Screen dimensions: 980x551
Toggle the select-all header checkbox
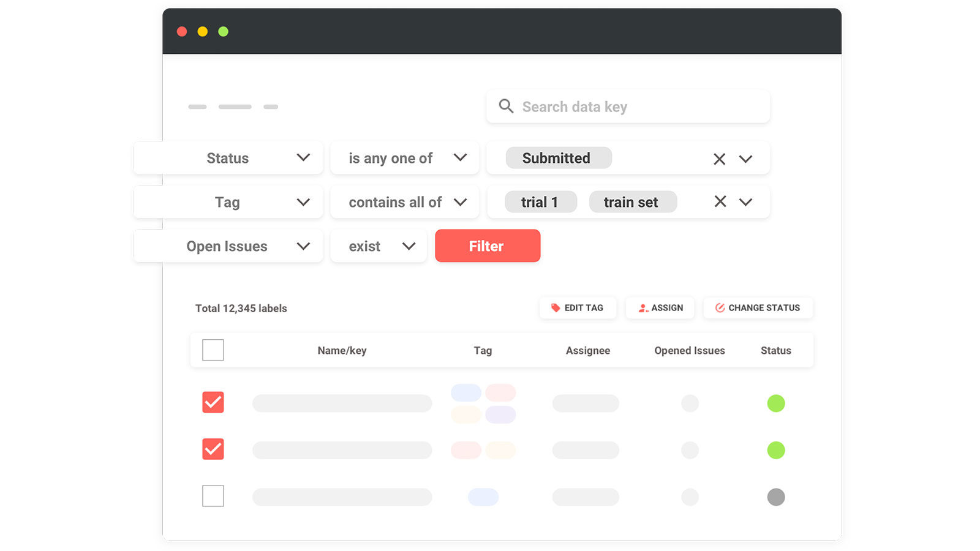click(213, 350)
